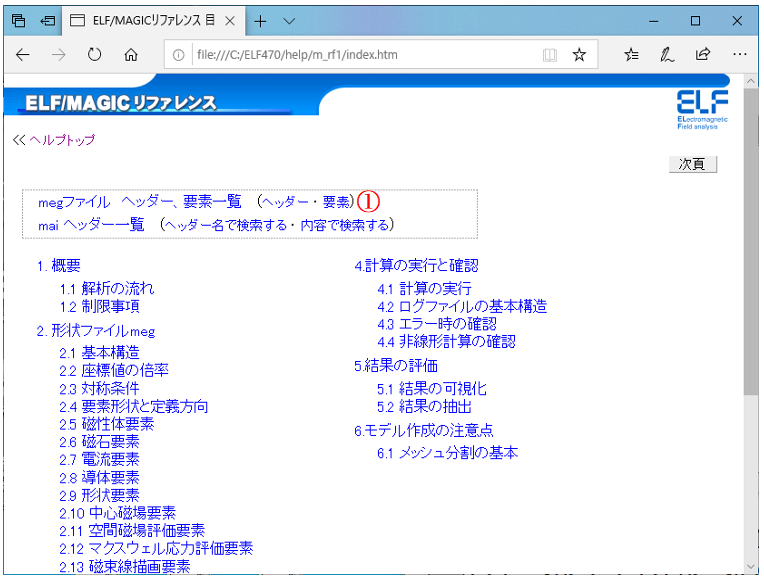The image size is (764, 579).
Task: Open the Settings and more ellipsis menu
Action: tap(739, 55)
